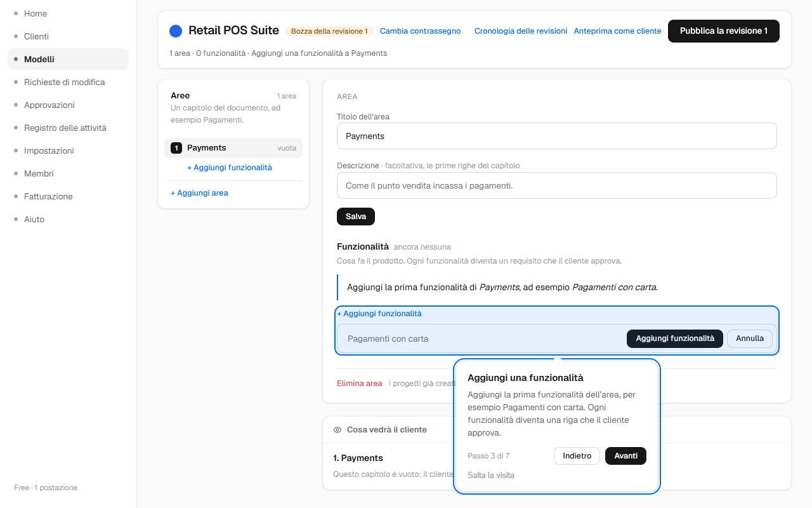Click the blue circle template badge
The height and width of the screenshot is (508, 812).
pyautogui.click(x=176, y=31)
